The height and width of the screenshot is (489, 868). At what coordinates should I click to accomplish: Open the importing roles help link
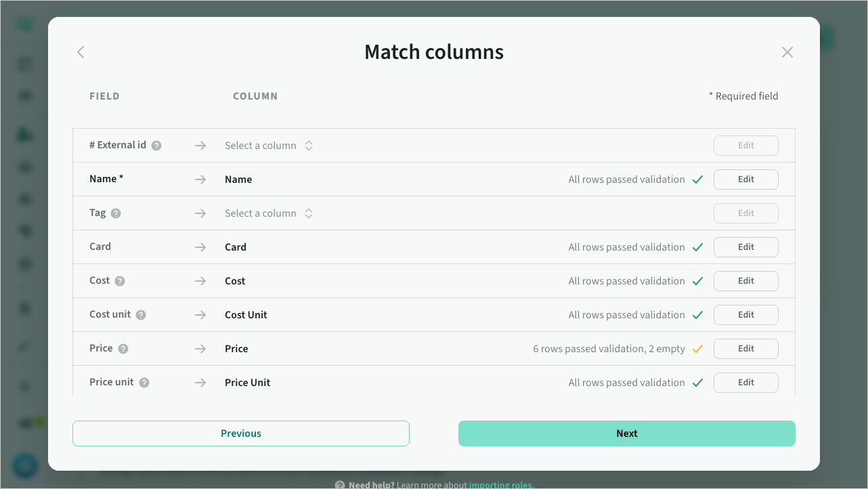(501, 485)
